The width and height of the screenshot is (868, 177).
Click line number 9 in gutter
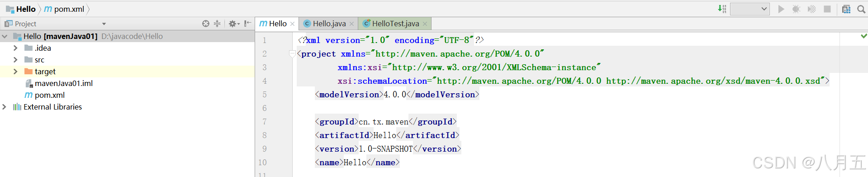pyautogui.click(x=265, y=149)
